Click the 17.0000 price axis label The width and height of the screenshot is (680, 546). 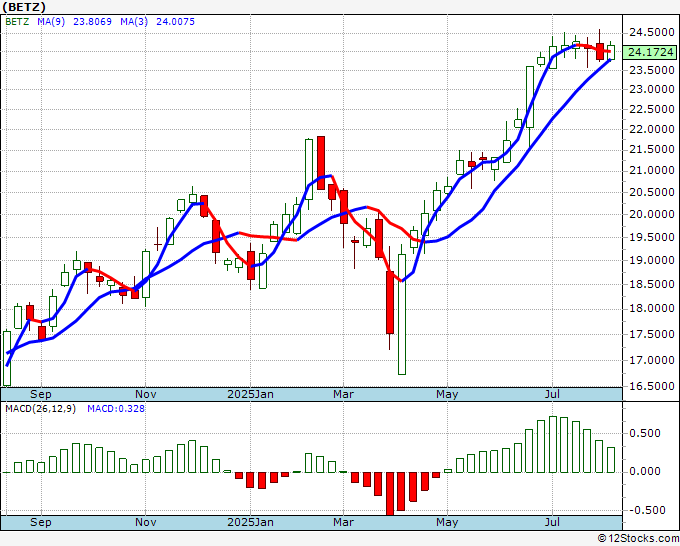pyautogui.click(x=652, y=360)
